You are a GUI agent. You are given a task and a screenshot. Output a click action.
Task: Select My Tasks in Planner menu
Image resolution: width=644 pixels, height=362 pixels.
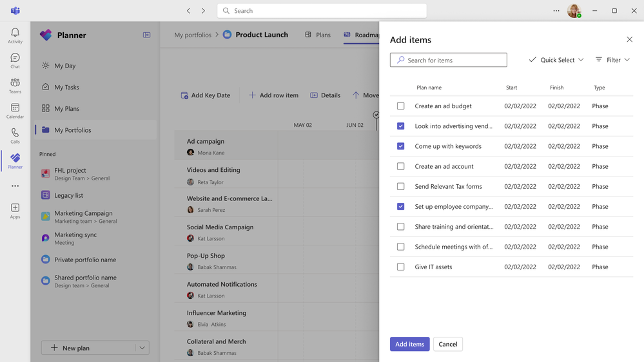coord(66,87)
